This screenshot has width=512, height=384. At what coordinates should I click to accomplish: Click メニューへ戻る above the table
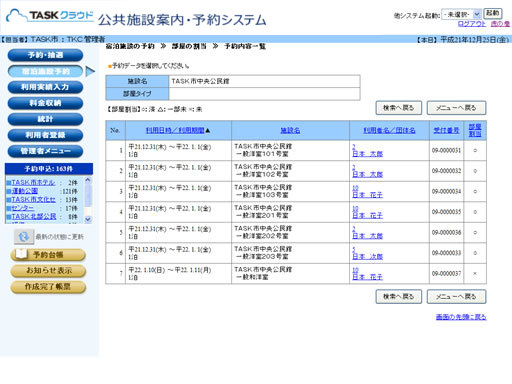[456, 108]
